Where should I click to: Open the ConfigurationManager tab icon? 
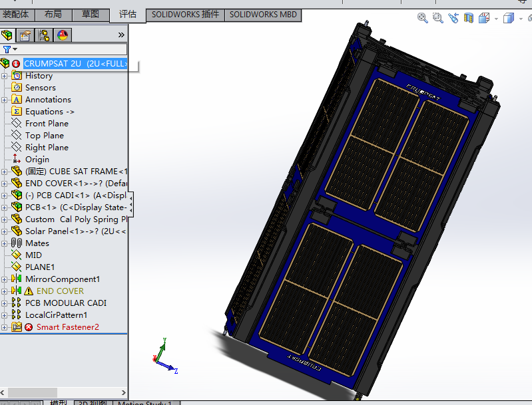pyautogui.click(x=44, y=35)
